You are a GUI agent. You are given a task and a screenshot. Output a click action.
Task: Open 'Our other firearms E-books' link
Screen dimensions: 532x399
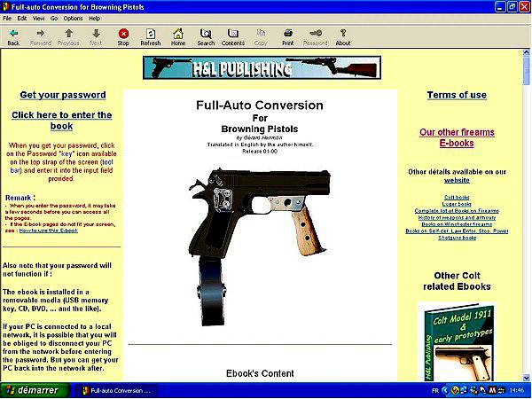point(457,137)
